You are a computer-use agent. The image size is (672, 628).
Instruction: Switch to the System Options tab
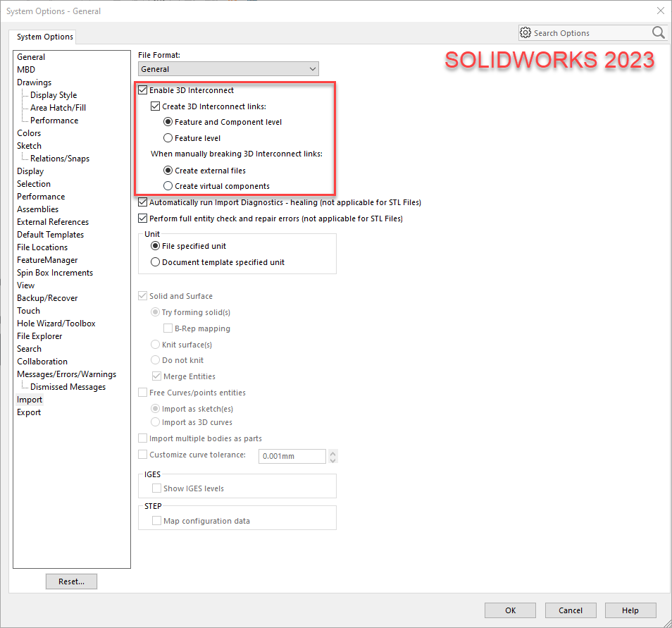click(x=45, y=37)
